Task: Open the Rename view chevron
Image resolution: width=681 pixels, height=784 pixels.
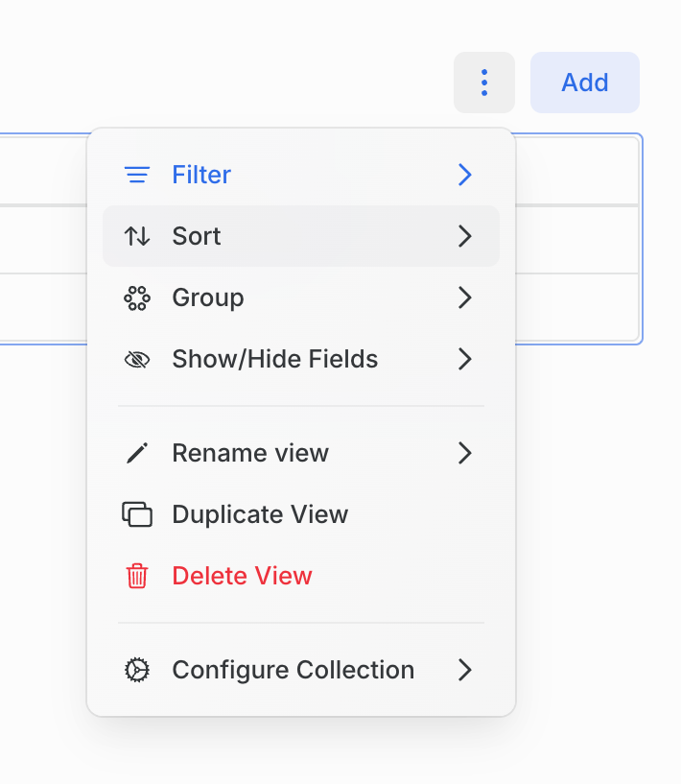Action: click(464, 453)
